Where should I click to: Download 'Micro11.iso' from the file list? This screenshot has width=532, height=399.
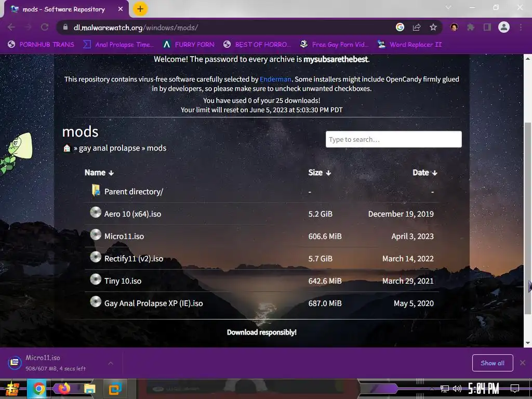pos(124,236)
